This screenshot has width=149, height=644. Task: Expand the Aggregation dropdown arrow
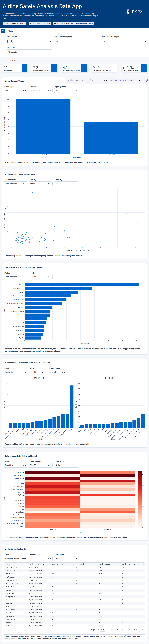pos(76,90)
